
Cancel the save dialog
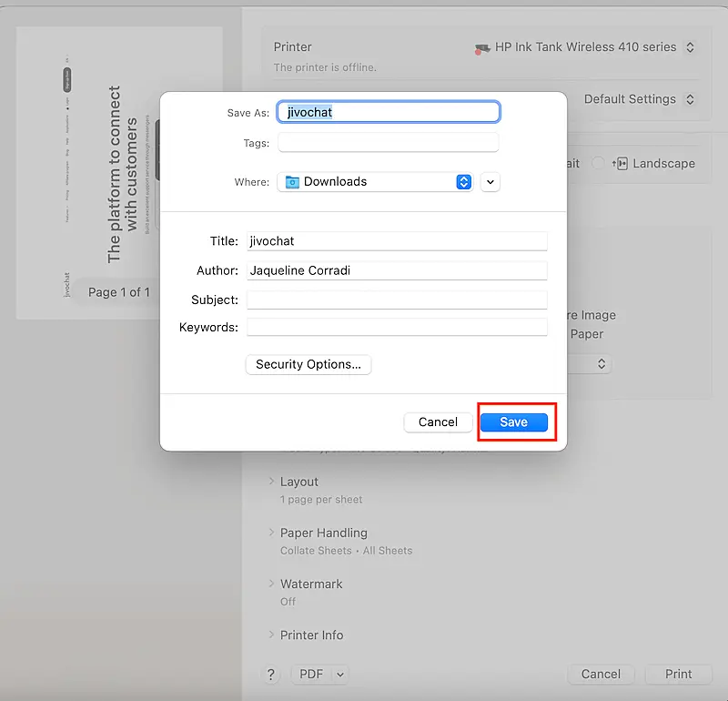(x=438, y=422)
